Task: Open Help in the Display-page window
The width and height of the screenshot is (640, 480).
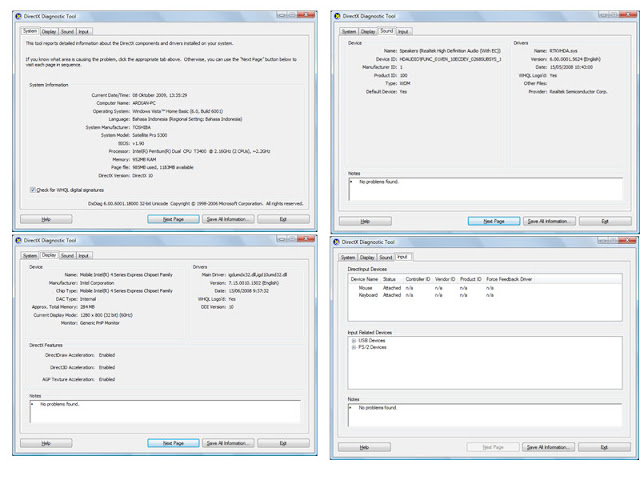Action: pos(46,443)
